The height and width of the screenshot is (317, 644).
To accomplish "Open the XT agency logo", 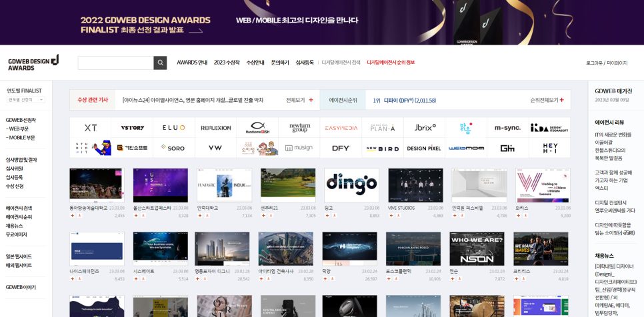I will coord(91,128).
